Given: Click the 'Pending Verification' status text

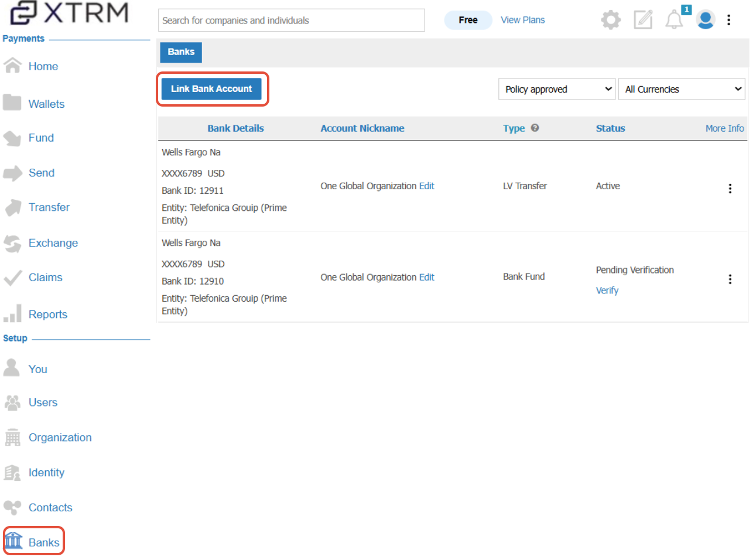Looking at the screenshot, I should click(x=635, y=270).
